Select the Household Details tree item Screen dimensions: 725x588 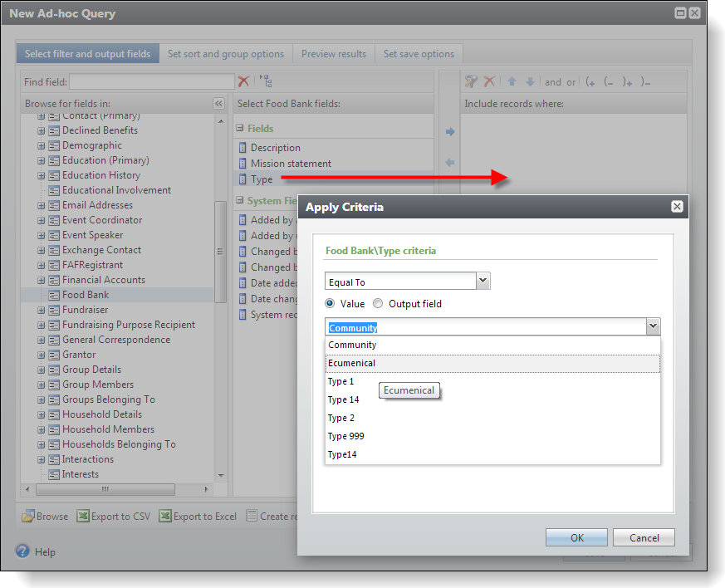click(101, 414)
